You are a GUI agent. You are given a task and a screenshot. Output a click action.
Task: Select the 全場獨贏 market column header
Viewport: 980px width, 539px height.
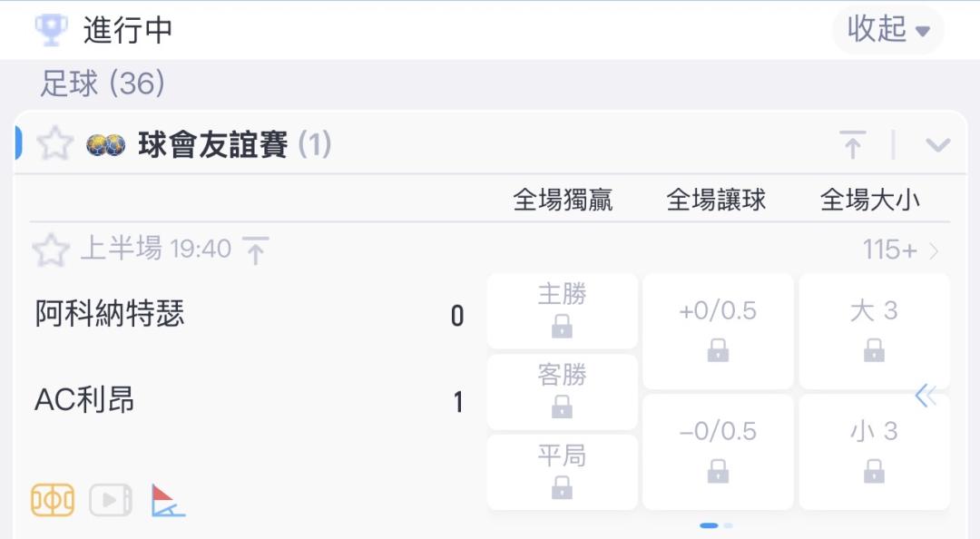[x=563, y=201]
